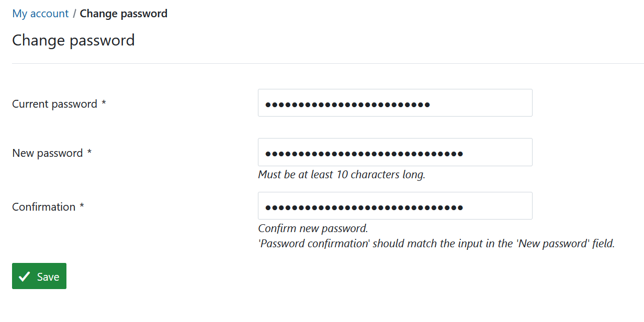Screen dimensions: 644x322
Task: Click the masked dots in Current password
Action: (347, 105)
